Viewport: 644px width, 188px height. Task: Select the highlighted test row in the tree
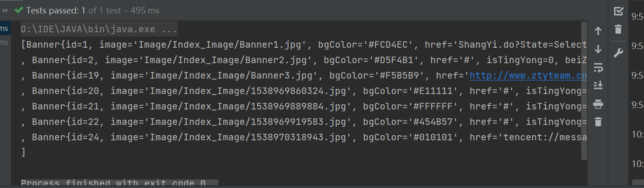click(x=4, y=29)
